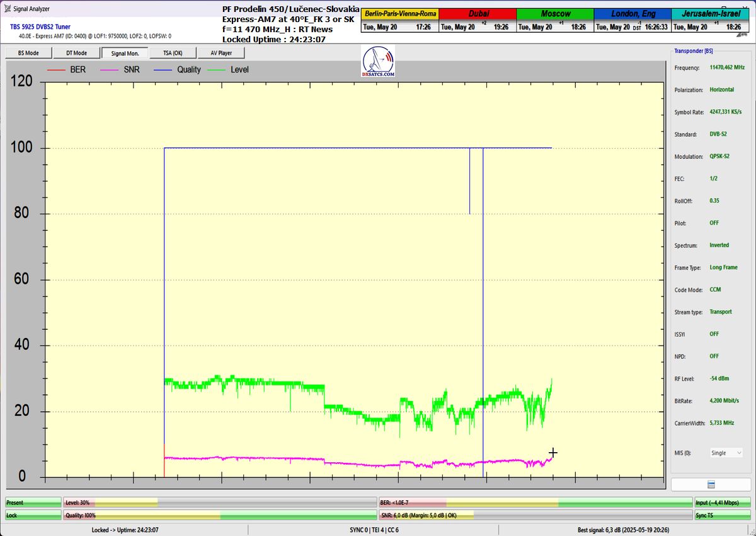The height and width of the screenshot is (536, 756).
Task: Click the Input (~4,41 Mbps) indicator
Action: [x=722, y=503]
